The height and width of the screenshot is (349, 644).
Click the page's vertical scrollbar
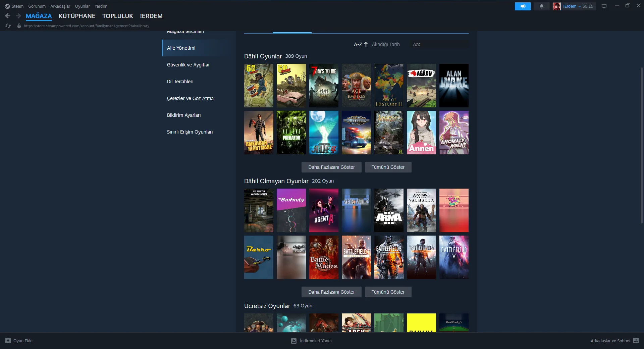pos(642,145)
